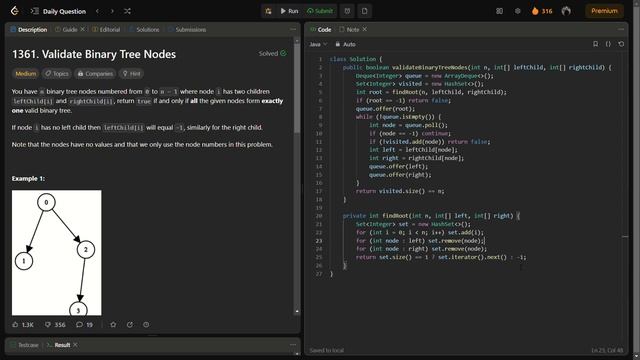
Task: Open the layout manager icon
Action: click(499, 11)
